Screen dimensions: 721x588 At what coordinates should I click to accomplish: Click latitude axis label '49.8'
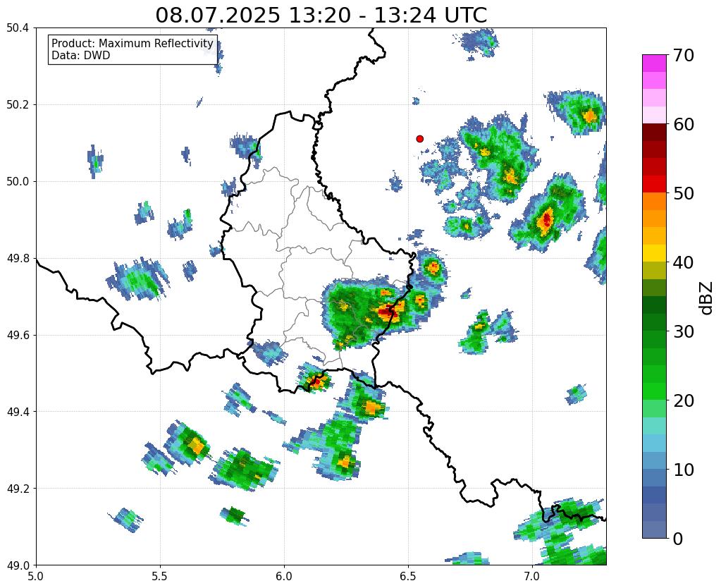click(18, 259)
